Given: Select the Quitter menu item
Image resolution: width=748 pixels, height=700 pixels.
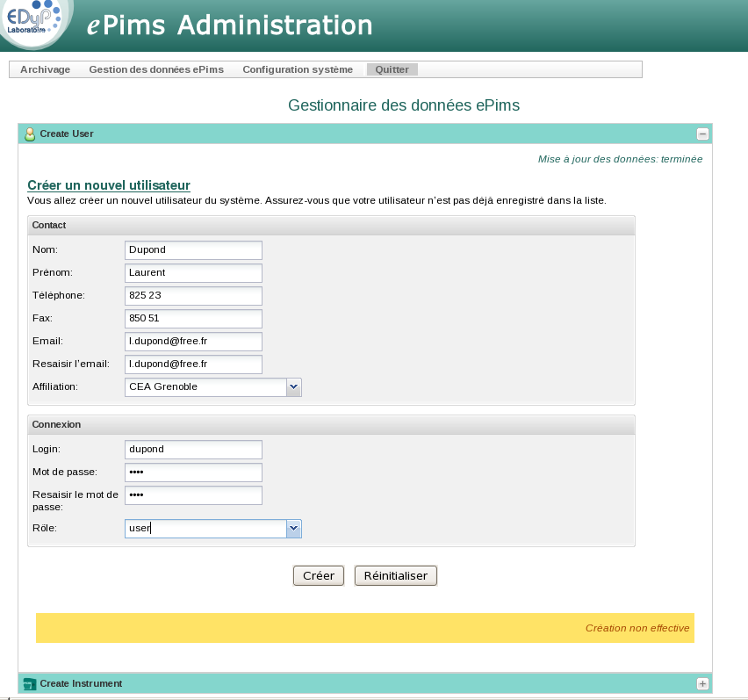Looking at the screenshot, I should pos(393,69).
